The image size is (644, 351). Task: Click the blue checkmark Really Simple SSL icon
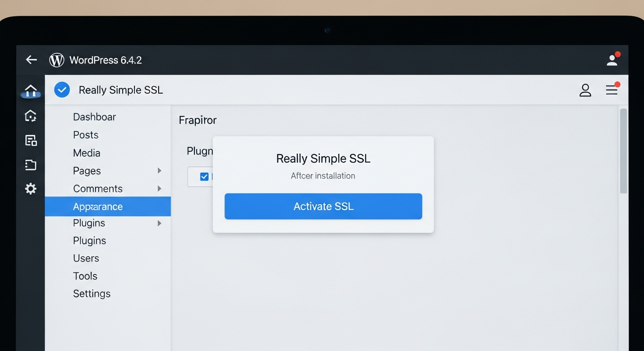62,90
